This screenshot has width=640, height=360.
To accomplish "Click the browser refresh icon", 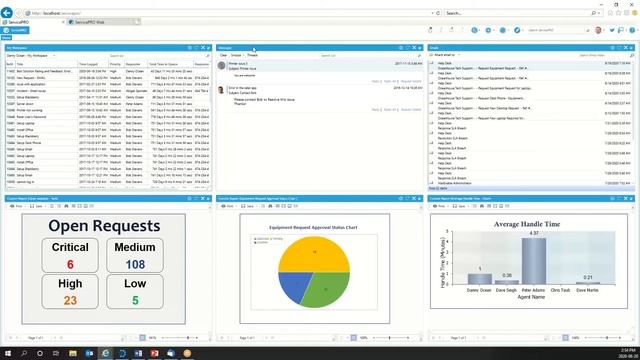I will (x=438, y=13).
